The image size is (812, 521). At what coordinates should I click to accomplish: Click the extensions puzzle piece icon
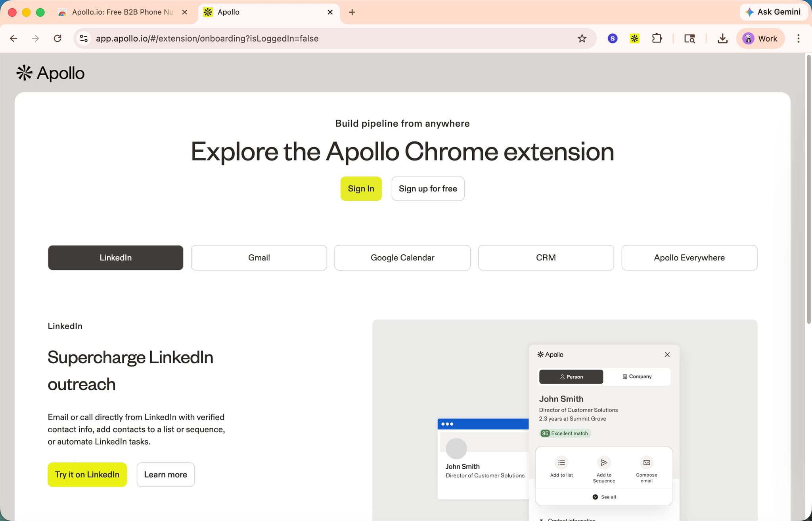(657, 38)
